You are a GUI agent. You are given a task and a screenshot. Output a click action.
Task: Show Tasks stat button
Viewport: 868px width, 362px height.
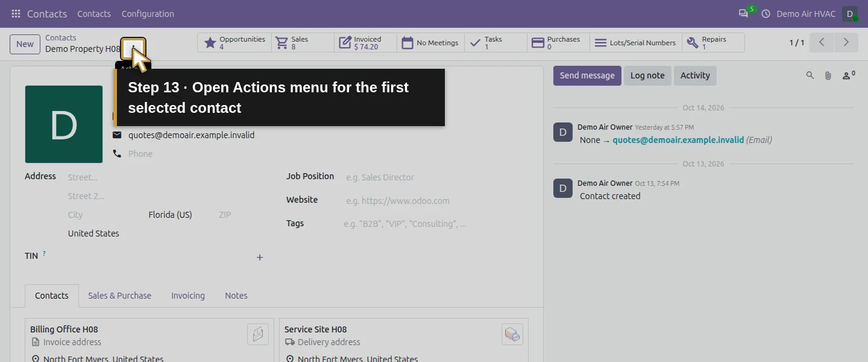tap(495, 43)
